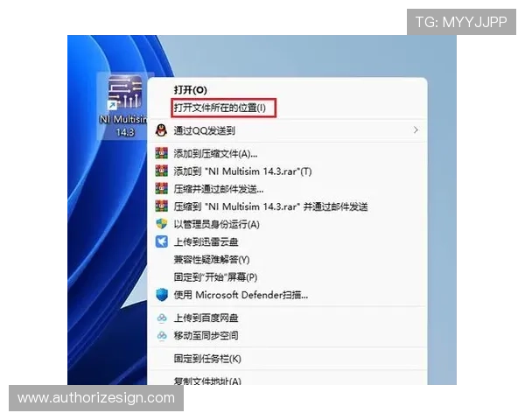525x420 pixels.
Task: Choose 添加到 "NI Multisim 14.3.rar"(T)
Action: tap(287, 171)
